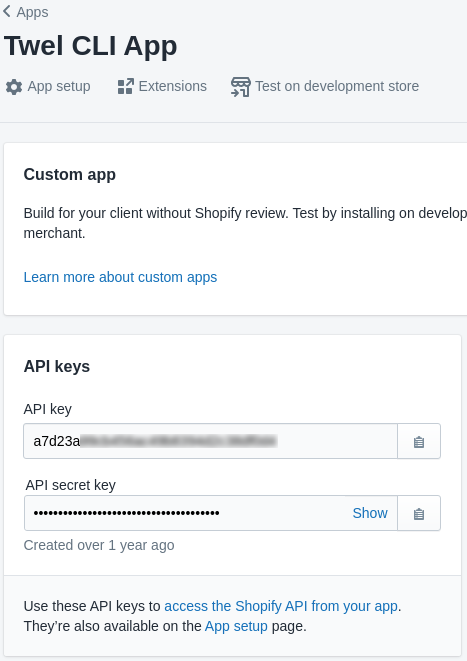This screenshot has height=661, width=467.
Task: Open App setup link in footer note
Action: pos(236,626)
